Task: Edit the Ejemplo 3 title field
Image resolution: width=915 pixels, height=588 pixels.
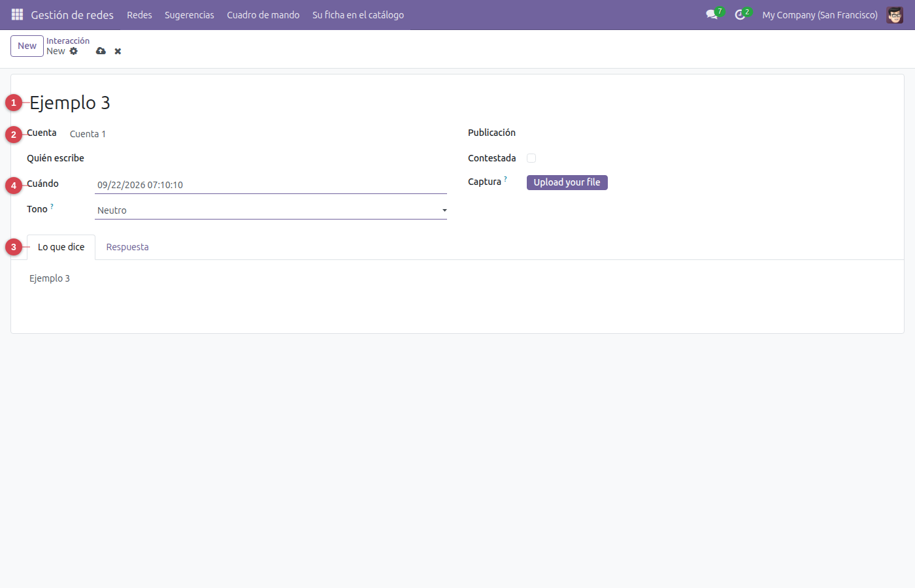Action: [457, 103]
